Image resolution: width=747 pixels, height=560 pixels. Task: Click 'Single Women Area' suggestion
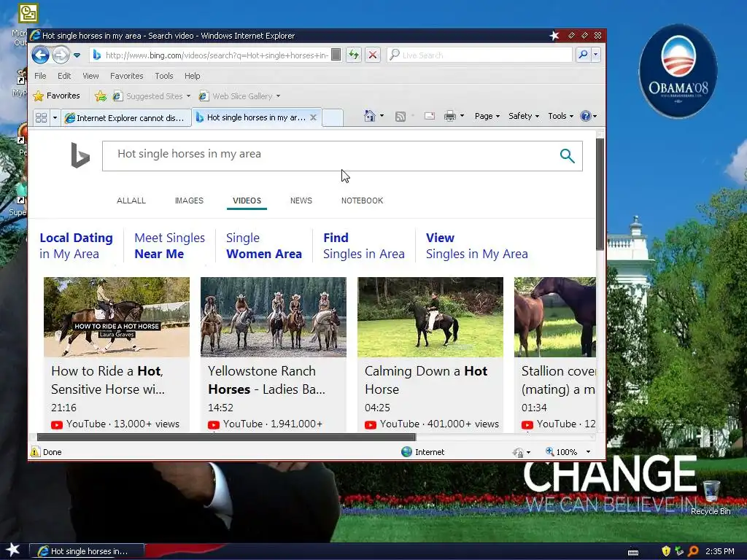pyautogui.click(x=264, y=246)
